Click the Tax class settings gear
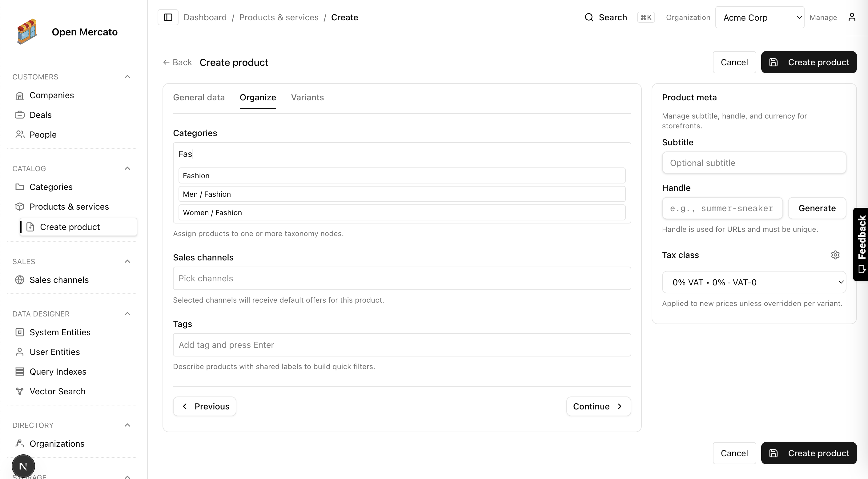Image resolution: width=868 pixels, height=479 pixels. coord(835,255)
